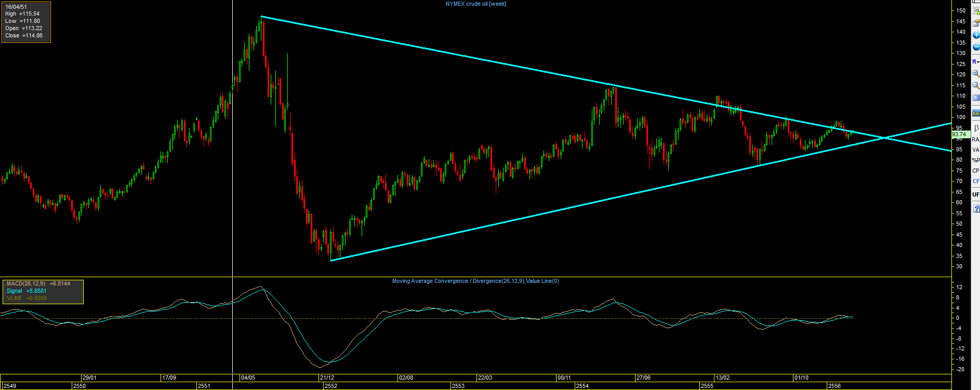This screenshot has width=980, height=390.
Task: Click year 2554 on the year axis
Action: 582,386
